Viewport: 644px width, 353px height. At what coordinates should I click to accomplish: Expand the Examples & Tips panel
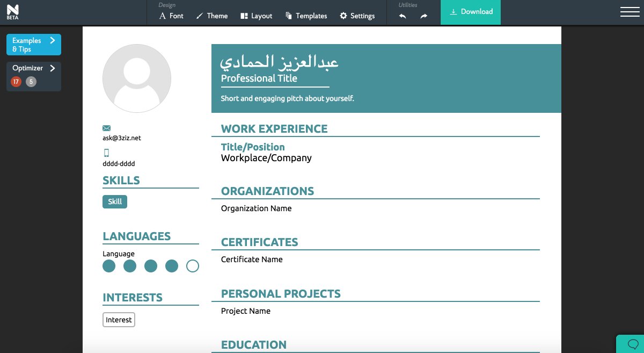click(x=34, y=45)
